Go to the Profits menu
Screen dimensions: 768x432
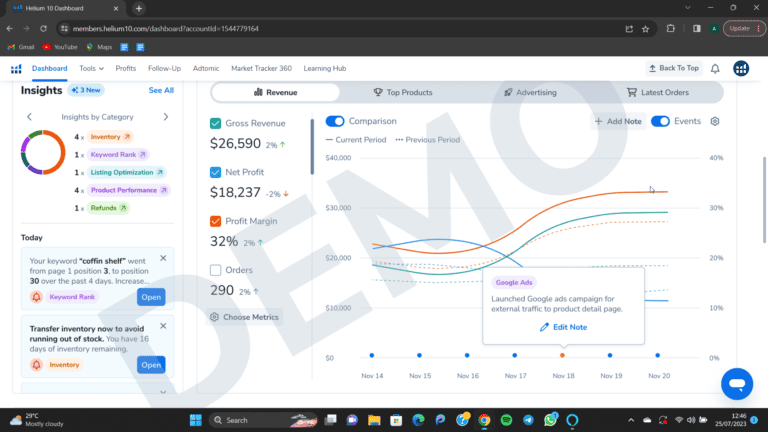[126, 69]
